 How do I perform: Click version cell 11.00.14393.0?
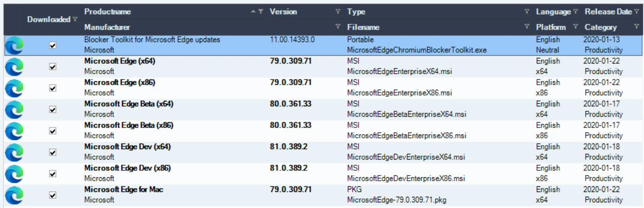pyautogui.click(x=292, y=40)
